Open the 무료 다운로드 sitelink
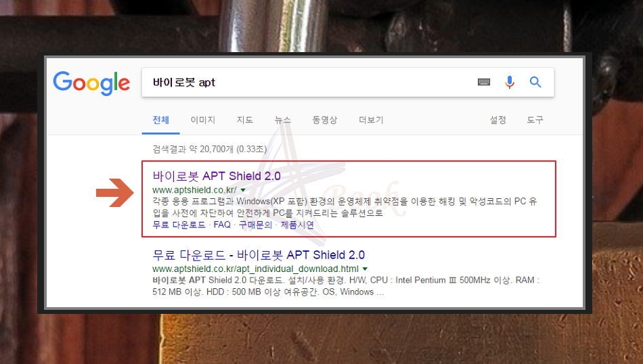Image resolution: width=643 pixels, height=364 pixels. (179, 225)
